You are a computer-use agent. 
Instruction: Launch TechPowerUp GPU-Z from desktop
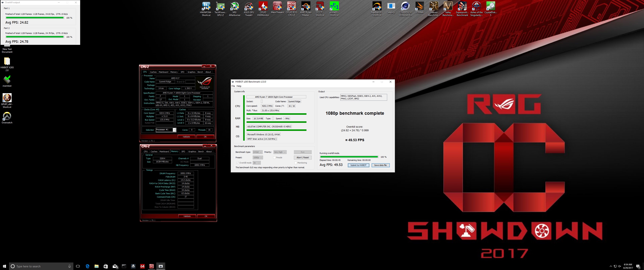tap(220, 9)
